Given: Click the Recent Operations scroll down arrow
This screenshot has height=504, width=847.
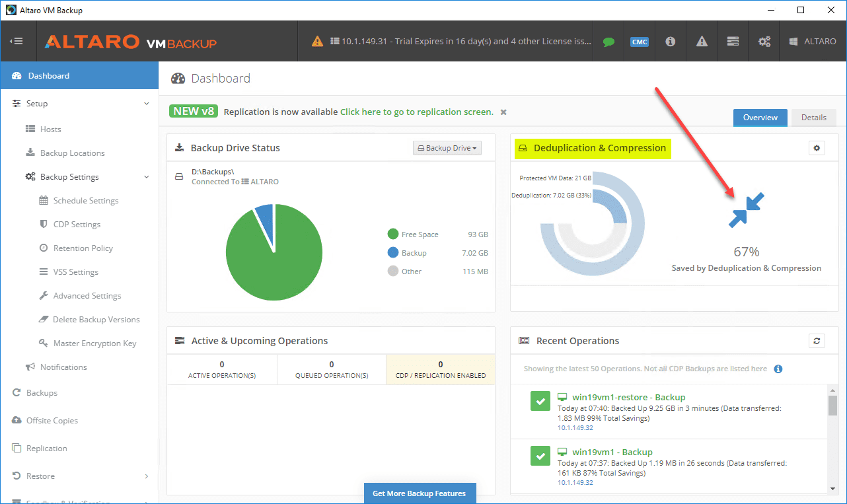Looking at the screenshot, I should click(833, 489).
